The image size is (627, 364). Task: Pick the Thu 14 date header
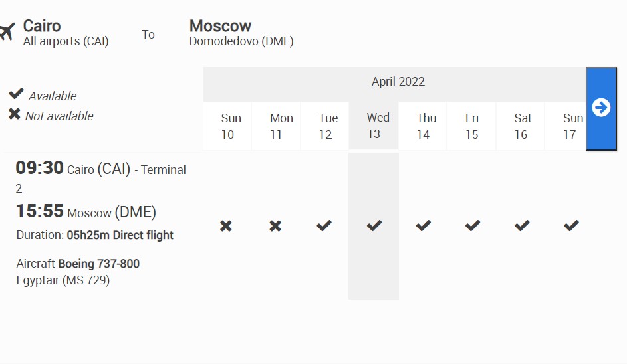424,126
